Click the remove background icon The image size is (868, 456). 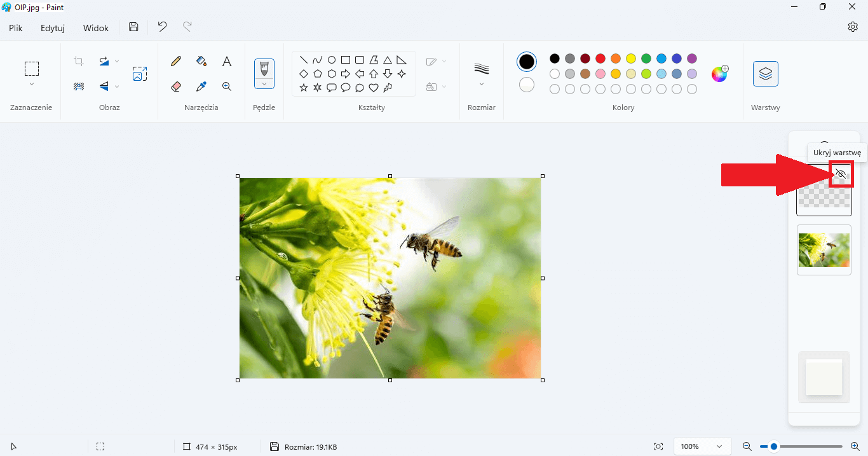(79, 86)
